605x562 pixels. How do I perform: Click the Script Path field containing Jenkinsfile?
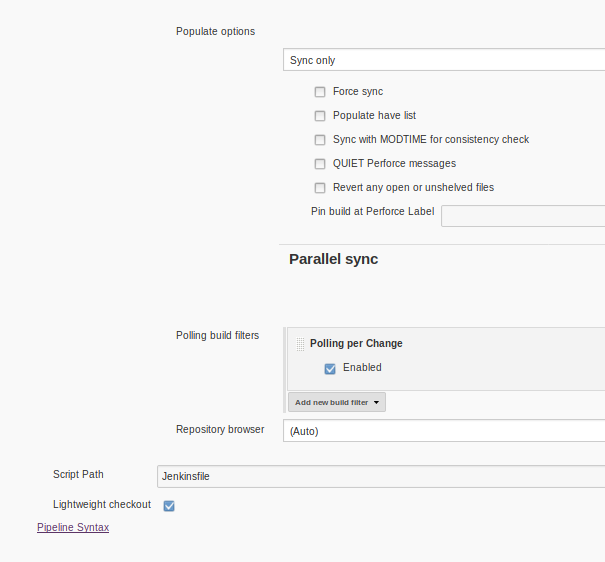[380, 476]
